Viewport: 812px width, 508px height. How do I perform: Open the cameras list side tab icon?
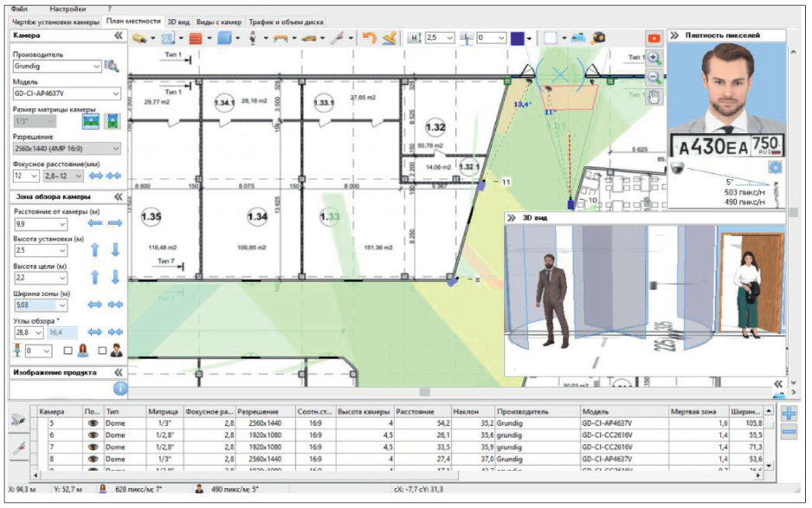(x=19, y=420)
